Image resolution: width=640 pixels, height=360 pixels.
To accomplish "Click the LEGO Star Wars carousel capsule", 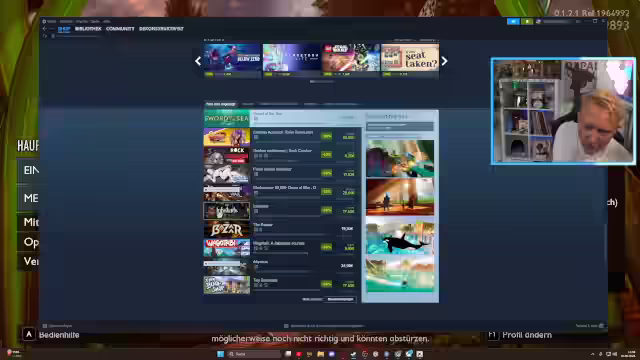I will (351, 60).
